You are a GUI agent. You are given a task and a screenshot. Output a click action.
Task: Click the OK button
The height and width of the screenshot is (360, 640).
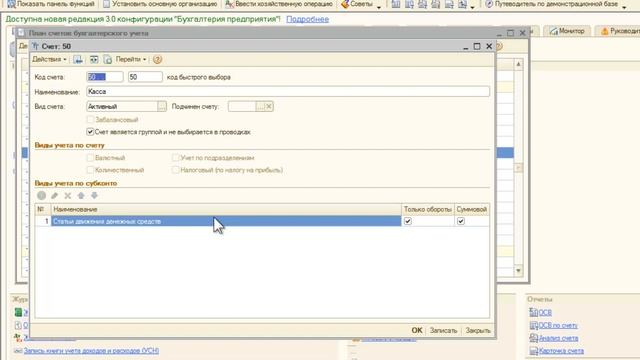click(x=417, y=331)
